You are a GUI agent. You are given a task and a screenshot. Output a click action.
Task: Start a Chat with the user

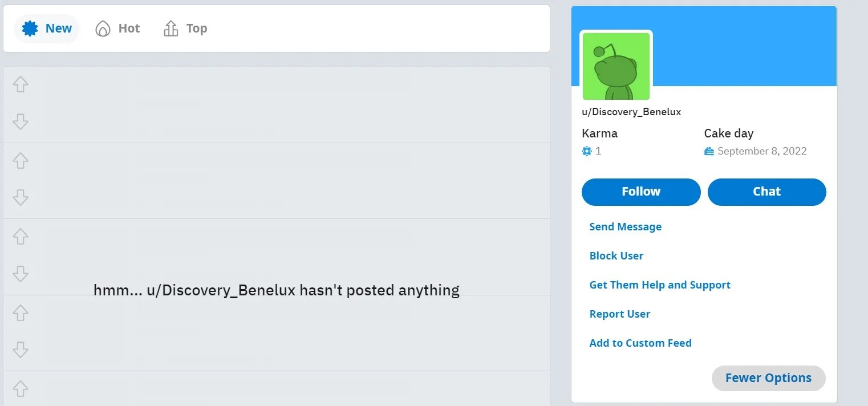766,192
